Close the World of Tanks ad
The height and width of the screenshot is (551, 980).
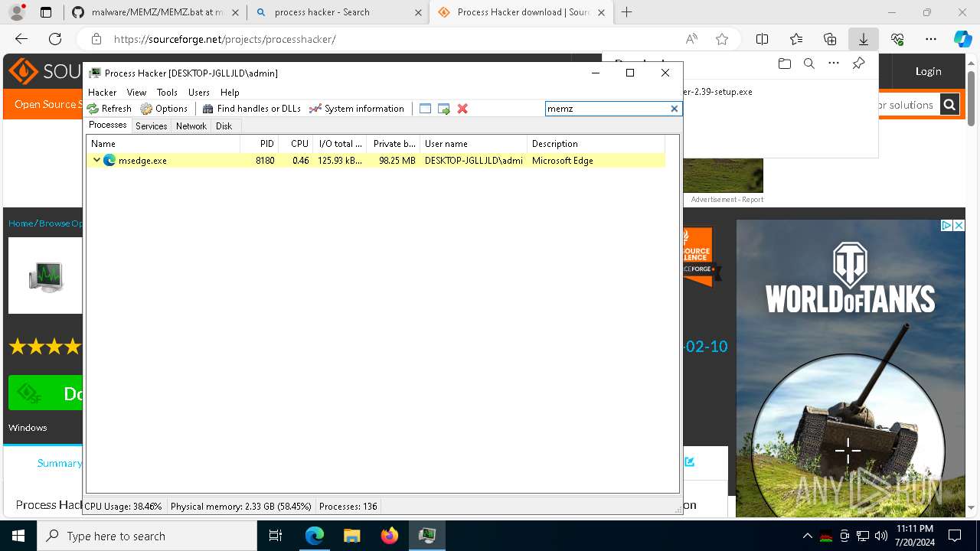(958, 225)
